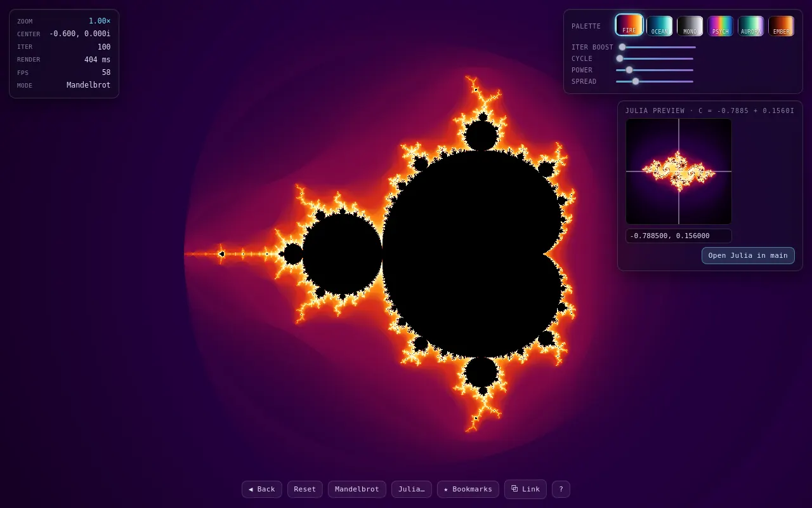Select the Ocean palette swatch

pos(660,26)
